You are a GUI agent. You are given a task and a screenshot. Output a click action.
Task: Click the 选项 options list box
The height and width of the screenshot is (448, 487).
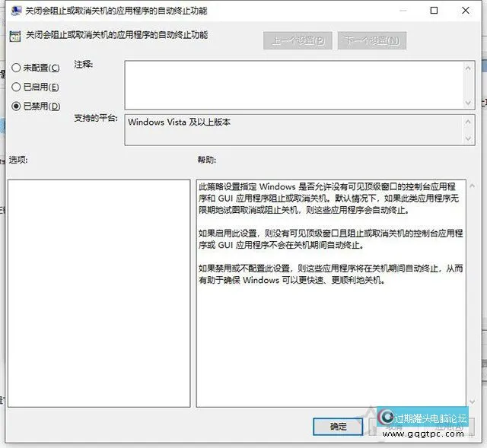(99, 293)
